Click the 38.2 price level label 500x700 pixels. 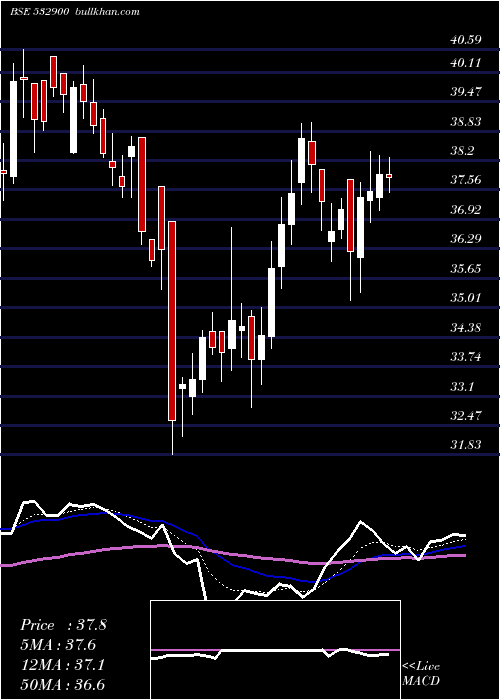click(462, 151)
